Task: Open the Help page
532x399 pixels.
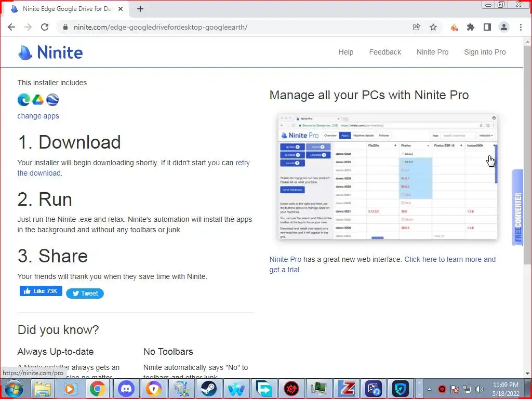Action: [345, 52]
